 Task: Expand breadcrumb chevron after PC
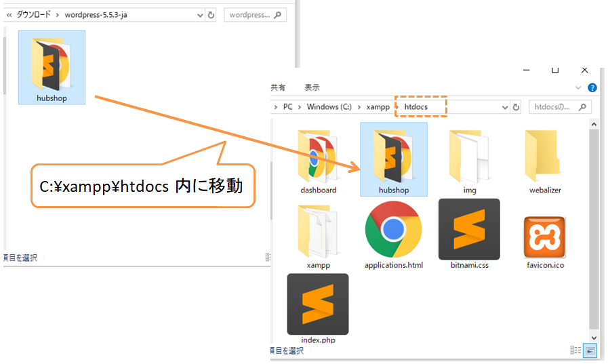(x=300, y=107)
